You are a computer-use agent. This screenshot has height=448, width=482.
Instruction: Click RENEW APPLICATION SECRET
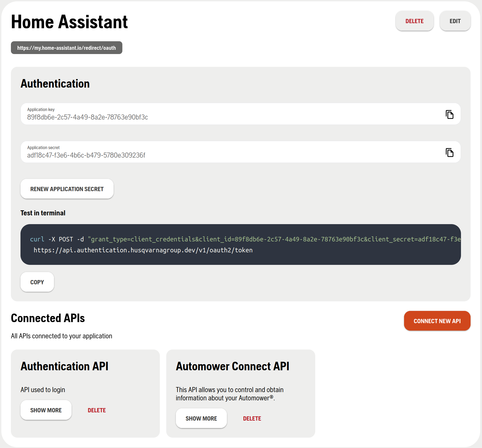[67, 189]
